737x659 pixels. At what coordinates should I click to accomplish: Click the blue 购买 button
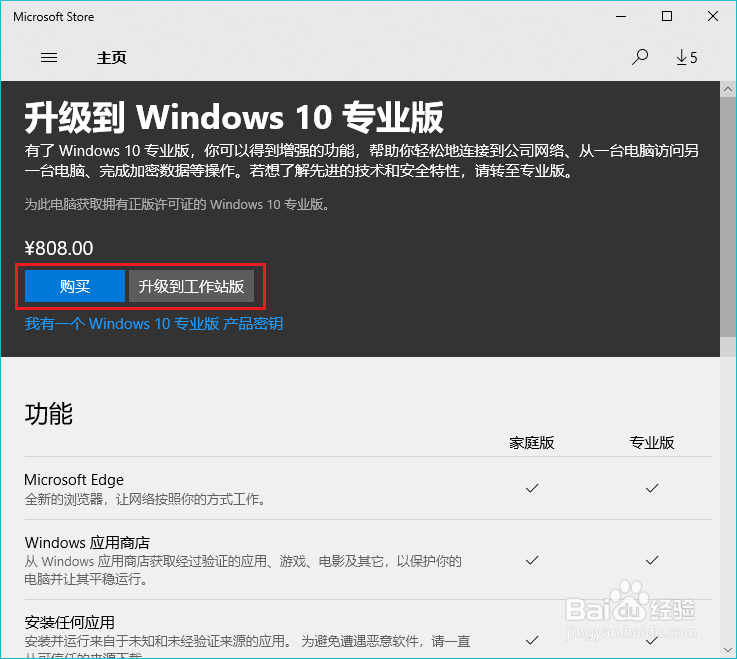[75, 286]
